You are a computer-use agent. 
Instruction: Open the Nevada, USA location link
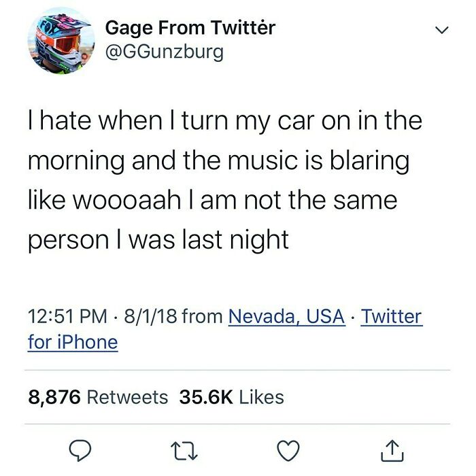286,316
